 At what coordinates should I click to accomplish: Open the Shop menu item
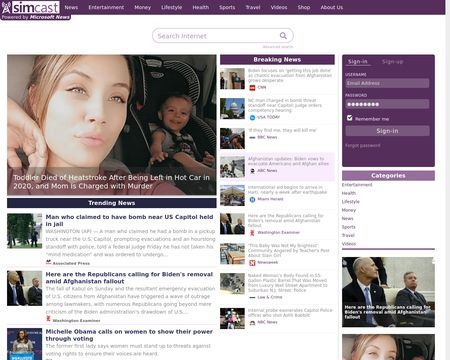pos(304,7)
